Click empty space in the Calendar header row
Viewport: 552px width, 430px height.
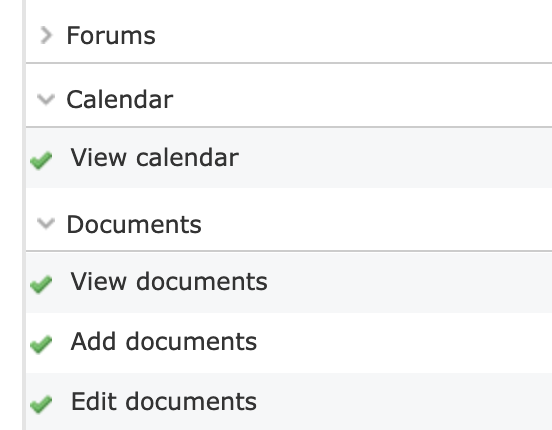(363, 99)
